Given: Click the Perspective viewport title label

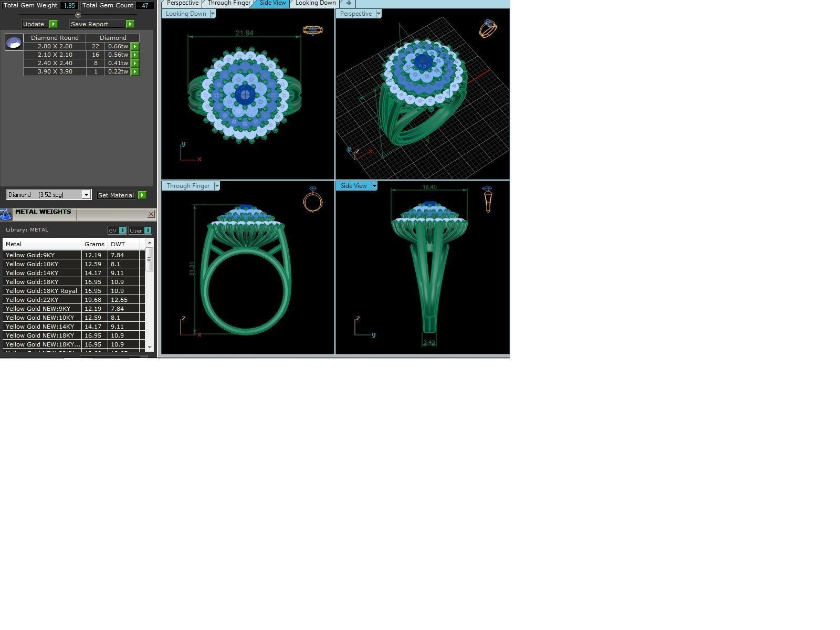Looking at the screenshot, I should point(355,14).
